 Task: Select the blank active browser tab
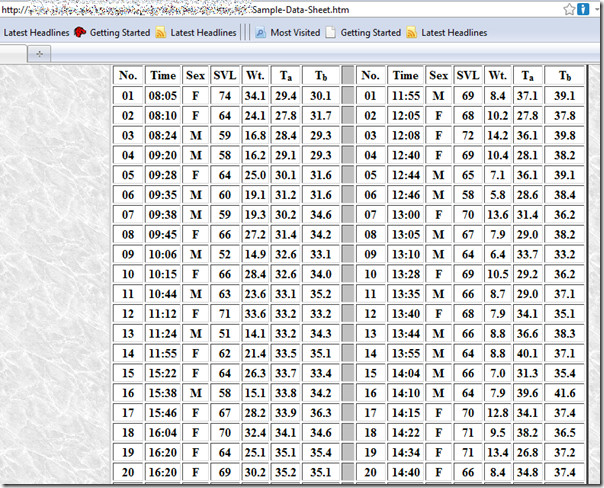tap(13, 54)
